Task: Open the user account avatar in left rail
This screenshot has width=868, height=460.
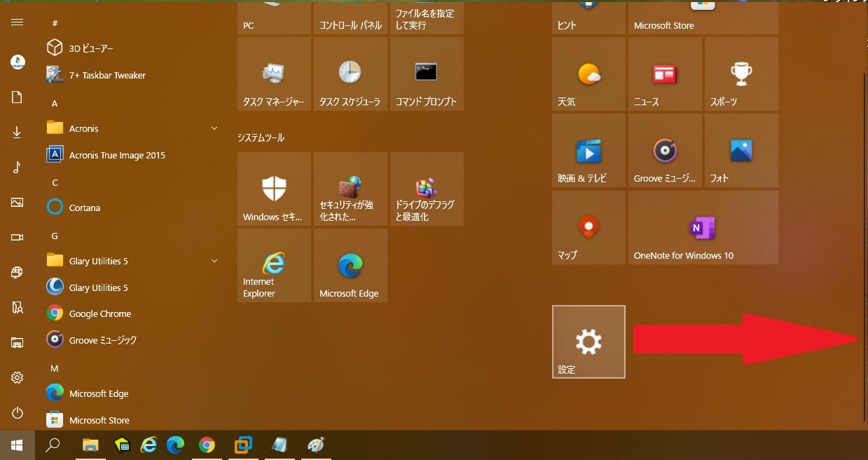Action: pyautogui.click(x=18, y=62)
